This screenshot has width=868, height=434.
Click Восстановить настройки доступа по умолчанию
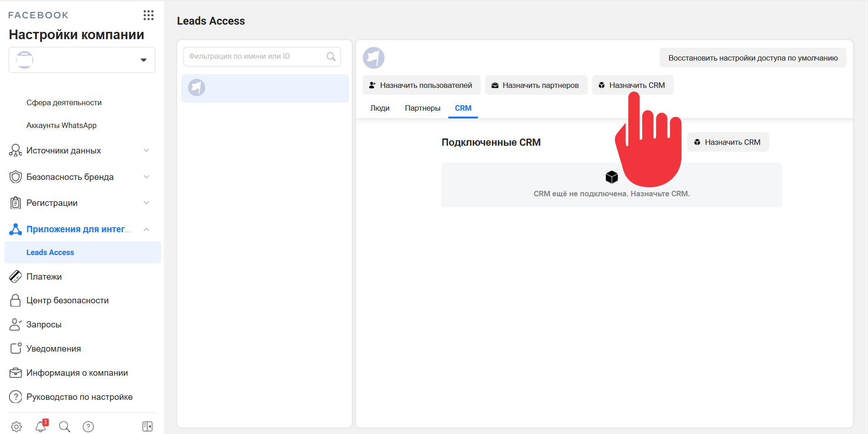click(753, 58)
